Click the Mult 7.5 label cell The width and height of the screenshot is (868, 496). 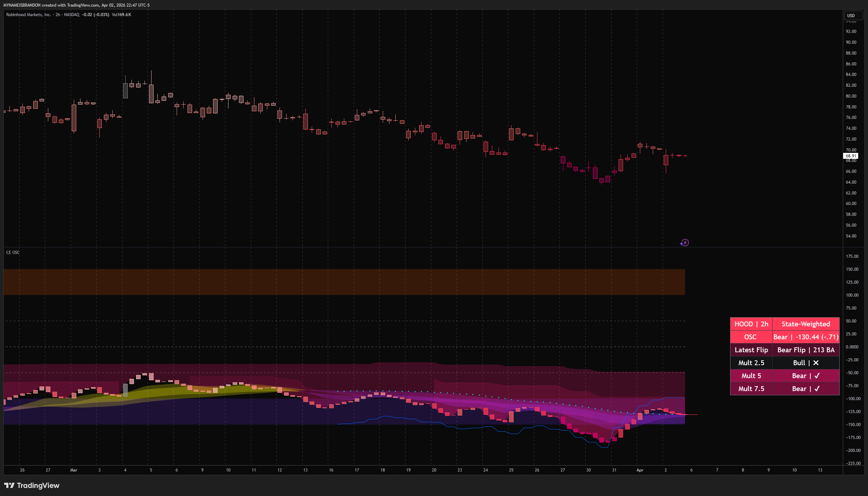coord(751,389)
